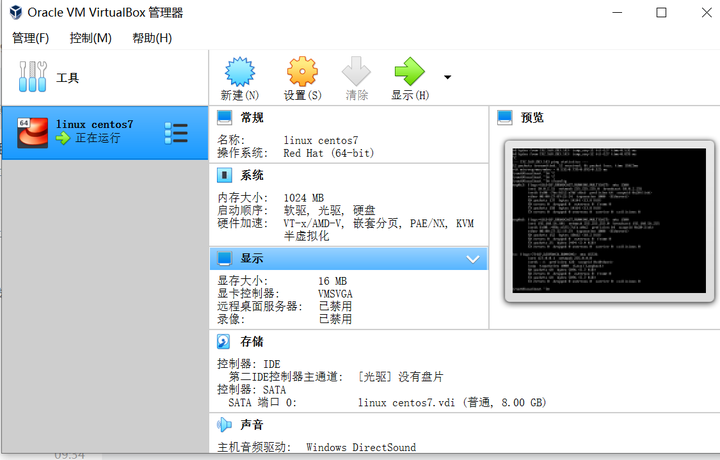Click the 预览 monitor icon
Screen dimensions: 720x460
[505, 118]
